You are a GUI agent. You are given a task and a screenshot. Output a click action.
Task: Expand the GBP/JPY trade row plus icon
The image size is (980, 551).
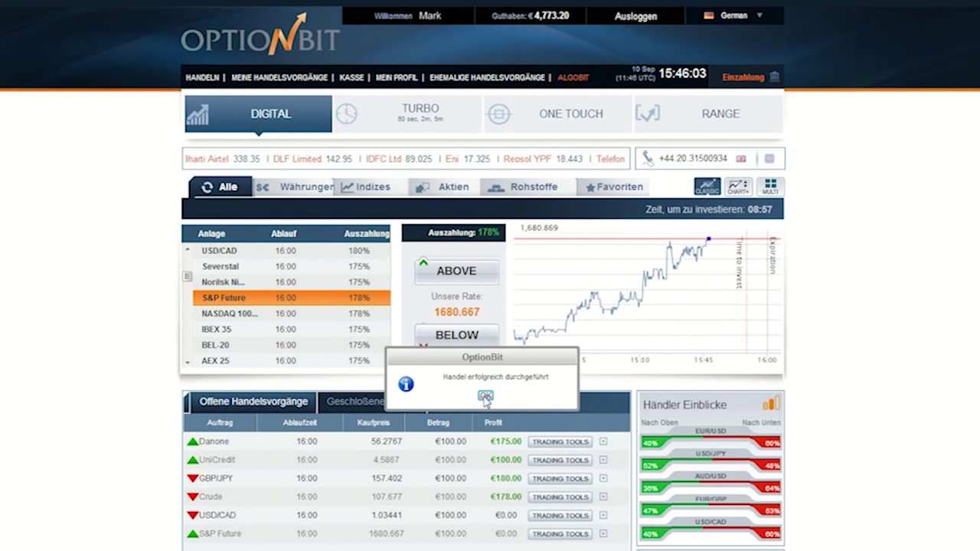click(603, 478)
